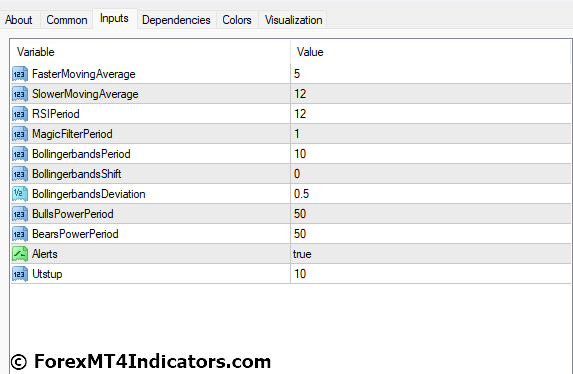Select the BollingerbandsShift row name
This screenshot has height=374, width=573.
(76, 174)
